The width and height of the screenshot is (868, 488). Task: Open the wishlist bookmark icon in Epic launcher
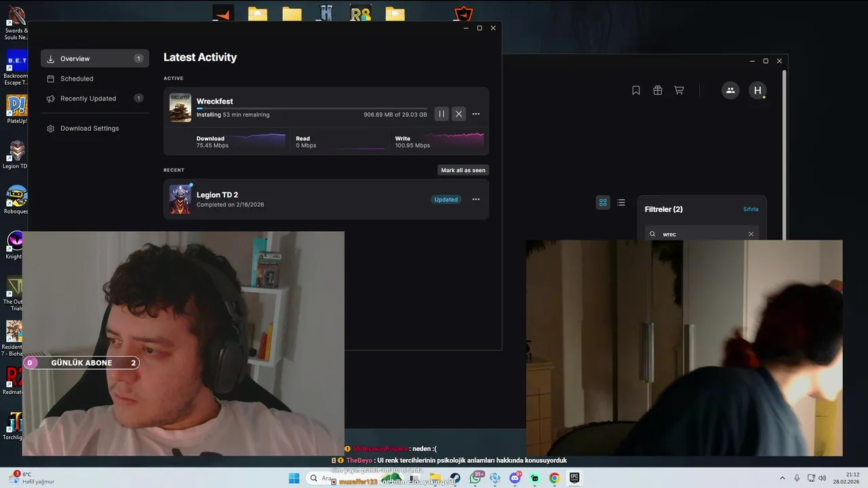[636, 90]
